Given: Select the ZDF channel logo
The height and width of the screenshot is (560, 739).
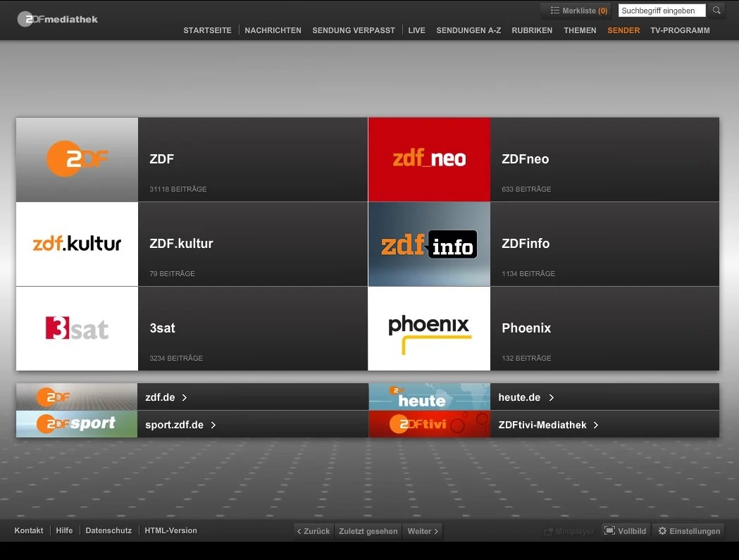Looking at the screenshot, I should [76, 159].
